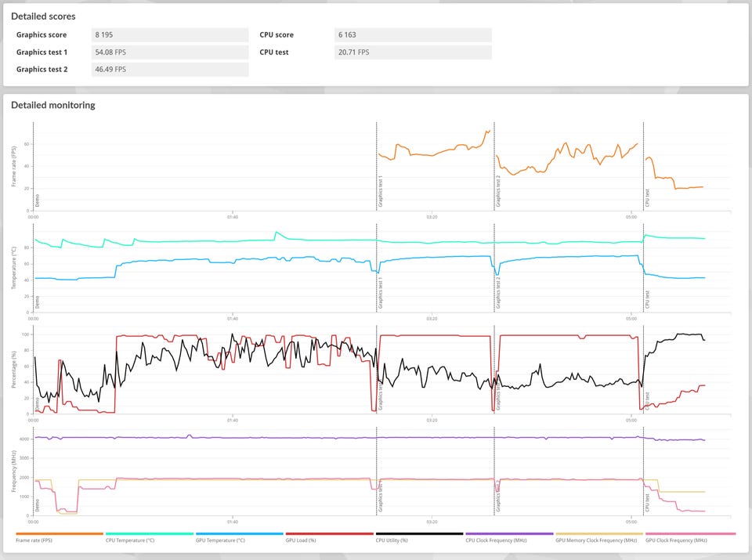Click the Graphics score label

pyautogui.click(x=42, y=35)
